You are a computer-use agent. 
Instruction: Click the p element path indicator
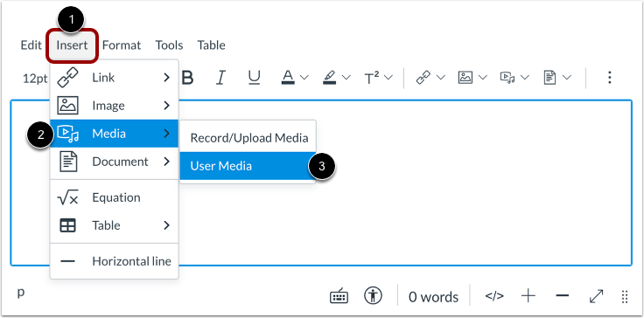[x=21, y=292]
